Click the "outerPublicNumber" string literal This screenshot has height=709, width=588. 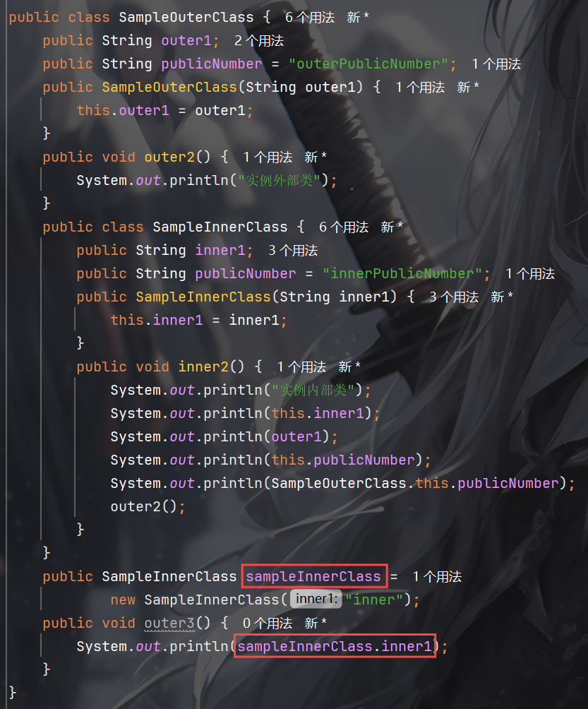368,64
